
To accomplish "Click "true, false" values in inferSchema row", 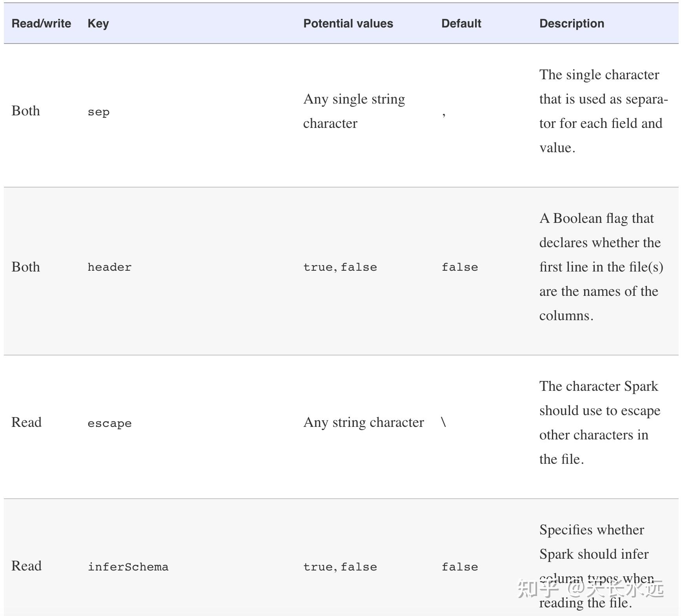I will pos(340,567).
